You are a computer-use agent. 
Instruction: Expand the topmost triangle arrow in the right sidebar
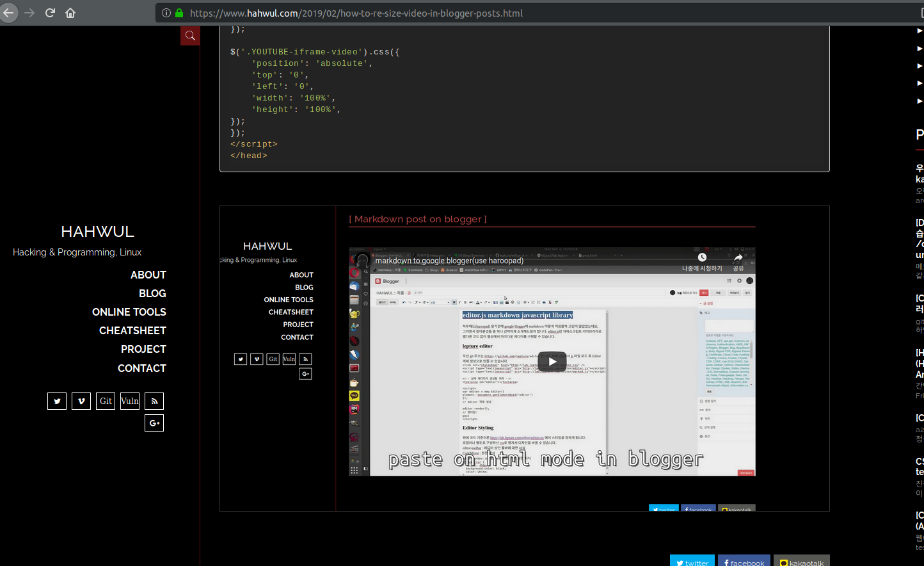click(x=920, y=31)
